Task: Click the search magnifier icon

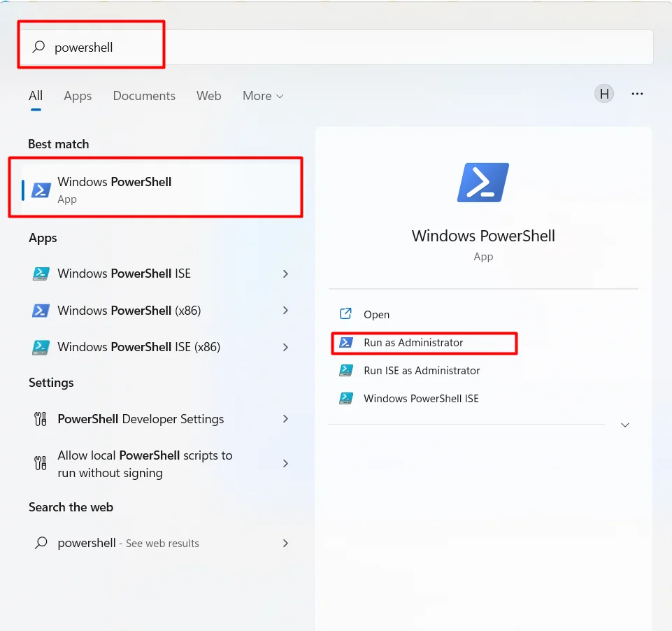Action: click(x=38, y=46)
